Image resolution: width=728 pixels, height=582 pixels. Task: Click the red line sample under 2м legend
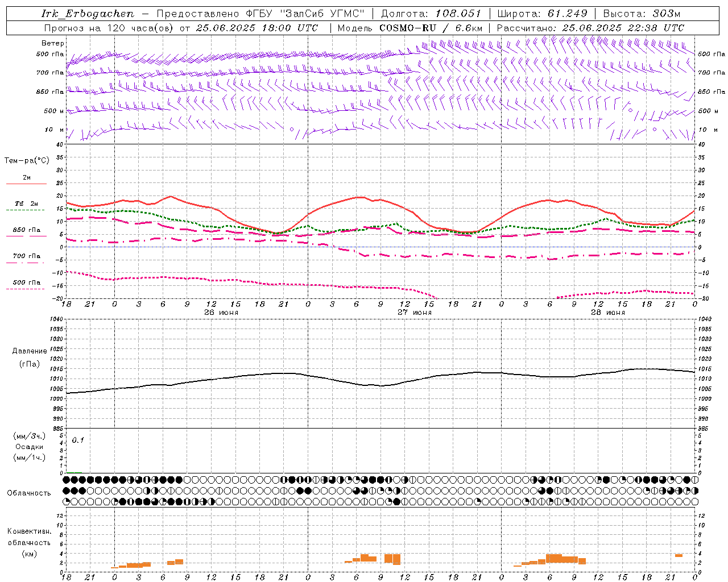26,184
